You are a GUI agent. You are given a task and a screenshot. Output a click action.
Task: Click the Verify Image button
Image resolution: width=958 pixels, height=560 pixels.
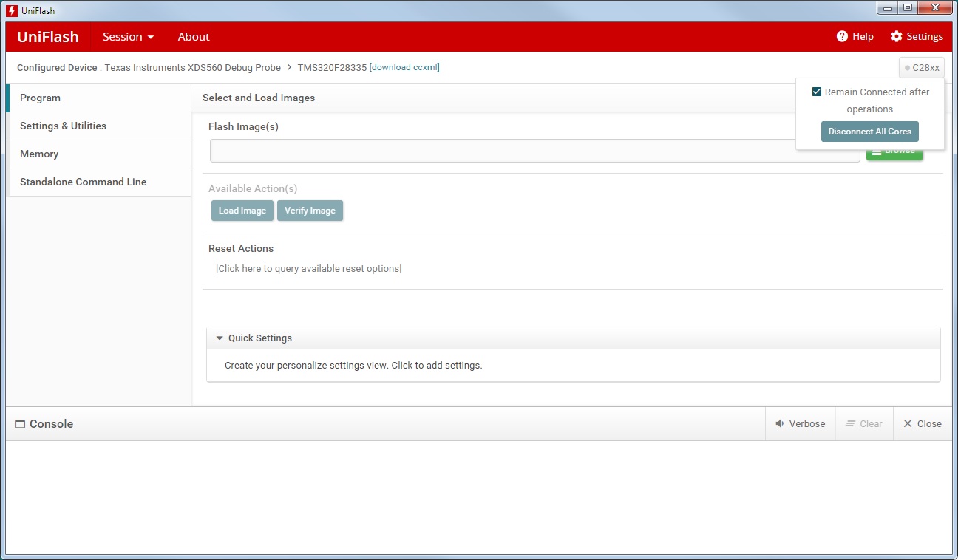tap(310, 211)
